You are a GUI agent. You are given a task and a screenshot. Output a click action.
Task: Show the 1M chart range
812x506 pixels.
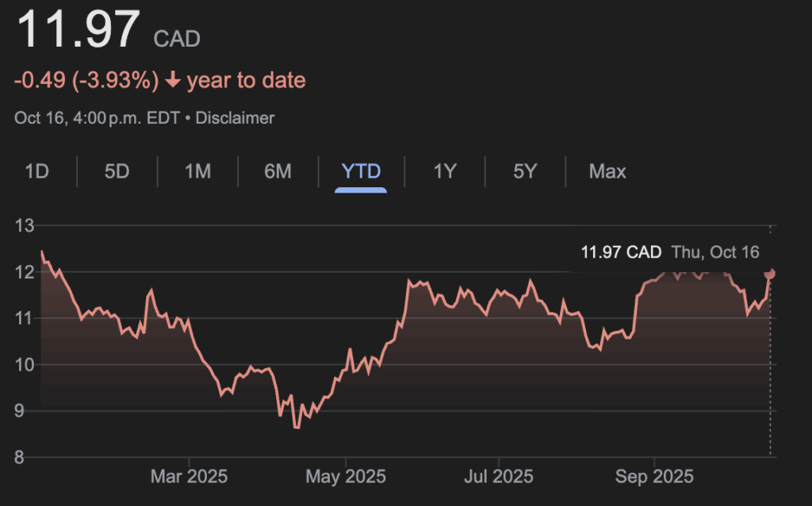pyautogui.click(x=197, y=171)
